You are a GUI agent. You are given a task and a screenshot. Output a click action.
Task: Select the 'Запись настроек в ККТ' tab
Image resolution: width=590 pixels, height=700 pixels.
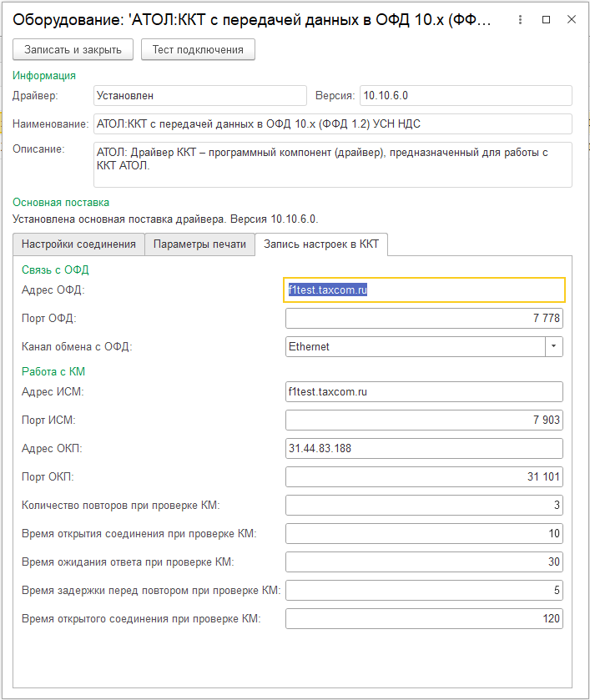pyautogui.click(x=321, y=244)
